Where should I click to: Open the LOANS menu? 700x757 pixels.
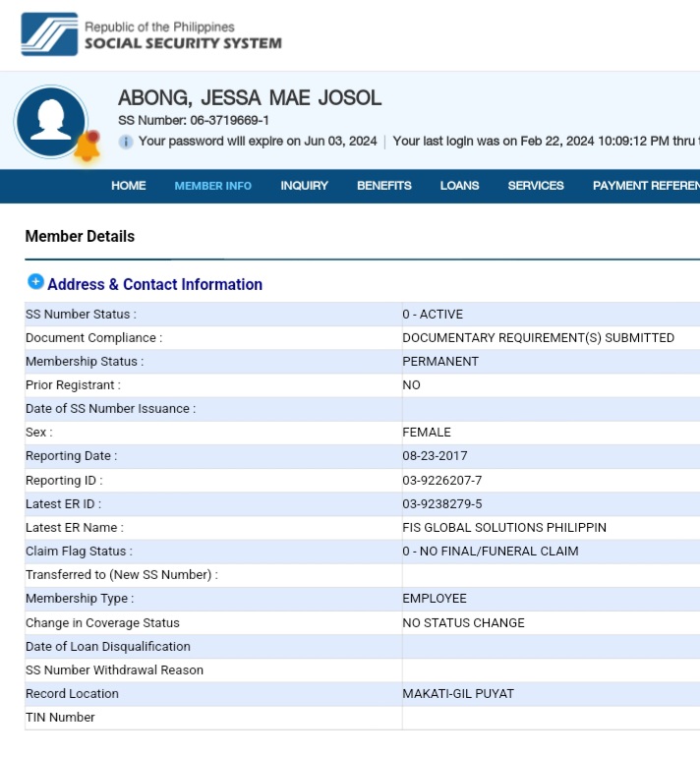(459, 186)
